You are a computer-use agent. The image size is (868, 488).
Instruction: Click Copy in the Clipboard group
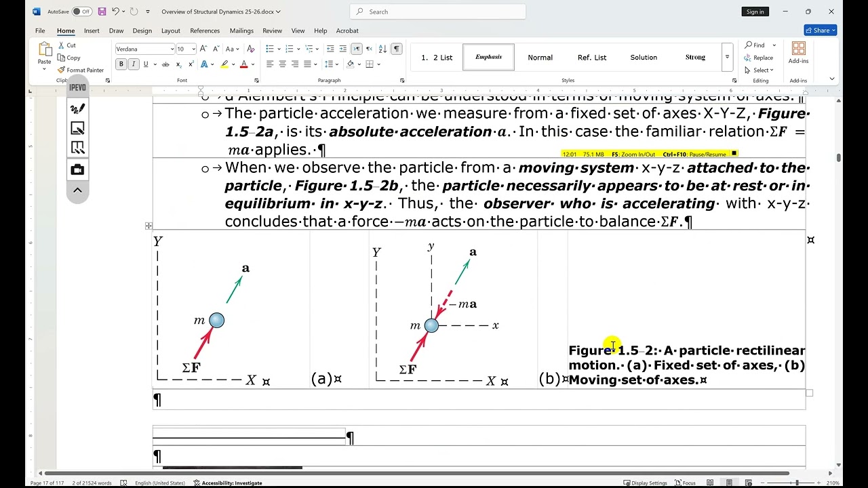tap(68, 58)
